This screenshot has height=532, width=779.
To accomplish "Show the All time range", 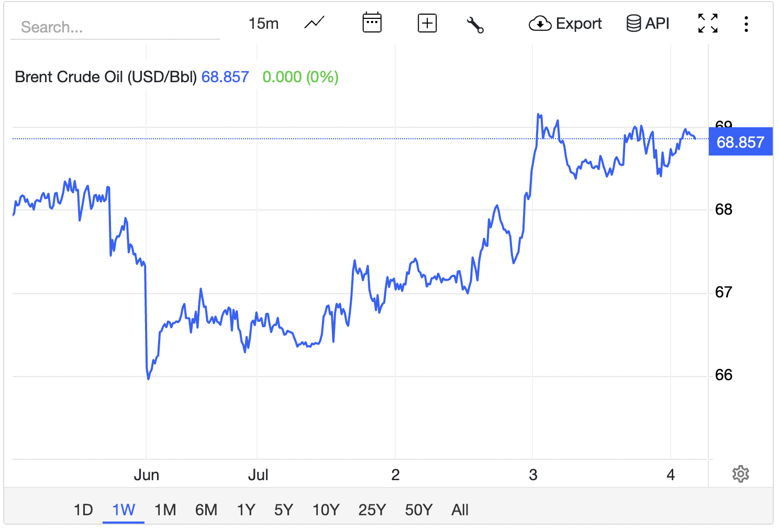I will (x=460, y=509).
